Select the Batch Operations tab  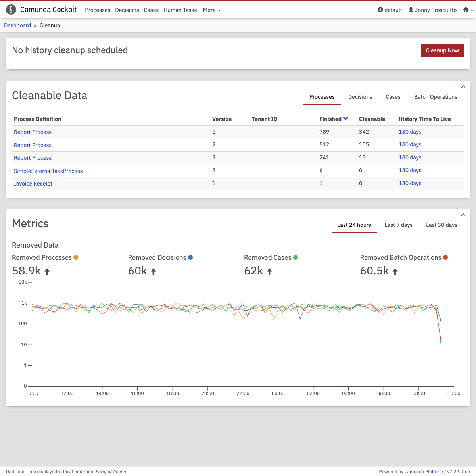[x=435, y=97]
